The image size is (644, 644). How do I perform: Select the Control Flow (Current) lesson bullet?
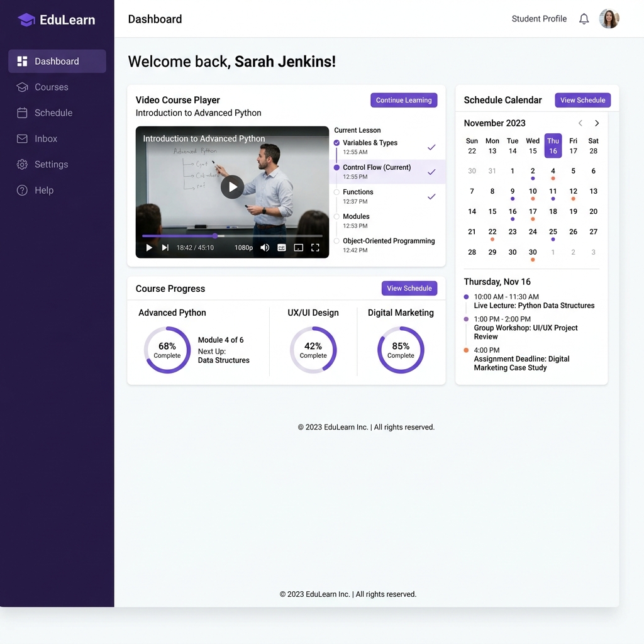coord(336,167)
